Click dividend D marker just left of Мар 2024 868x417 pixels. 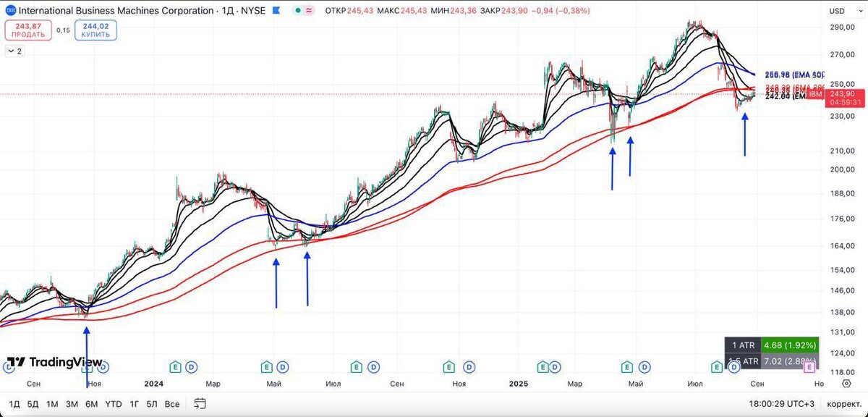pos(191,366)
